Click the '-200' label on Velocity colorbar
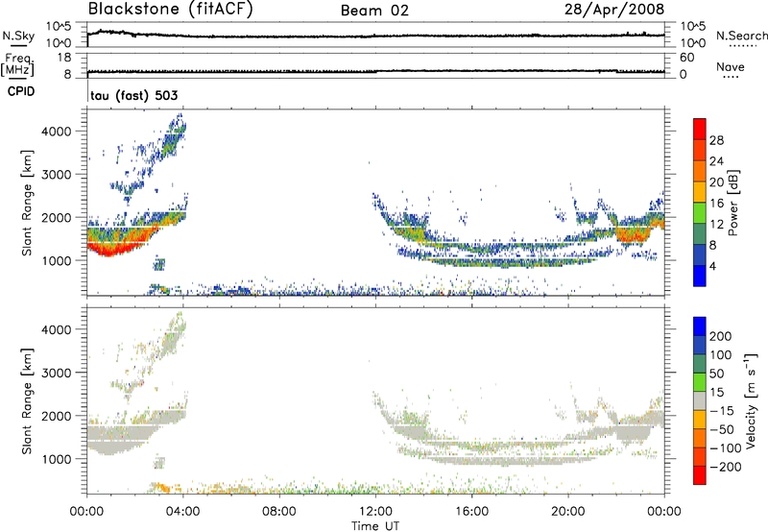This screenshot has height=532, width=768. point(725,467)
